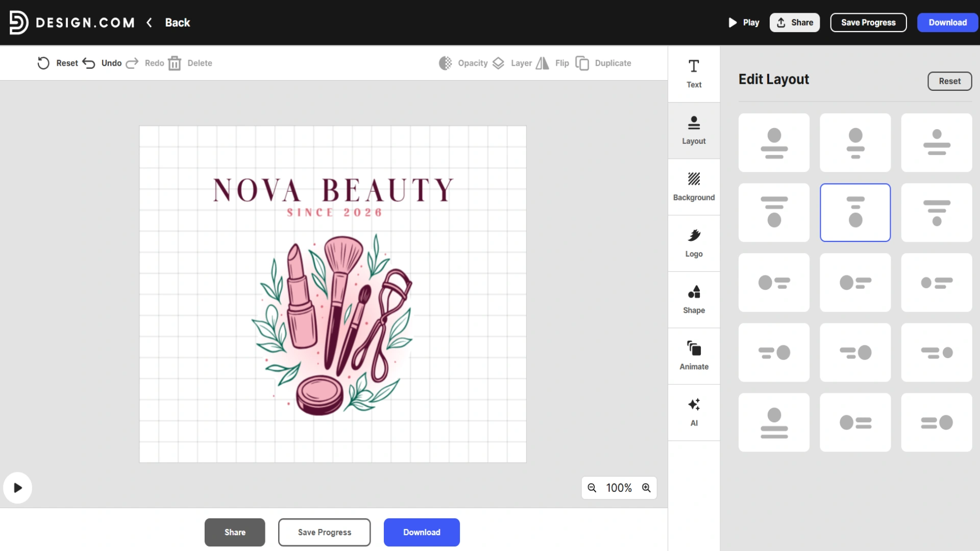
Task: Select the SINCE 2026 tagline on the canvas
Action: pos(334,212)
